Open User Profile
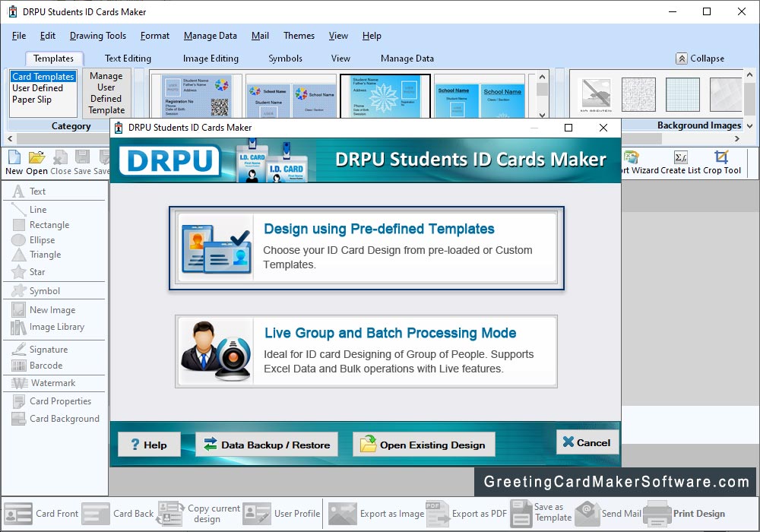The image size is (760, 532). [282, 514]
